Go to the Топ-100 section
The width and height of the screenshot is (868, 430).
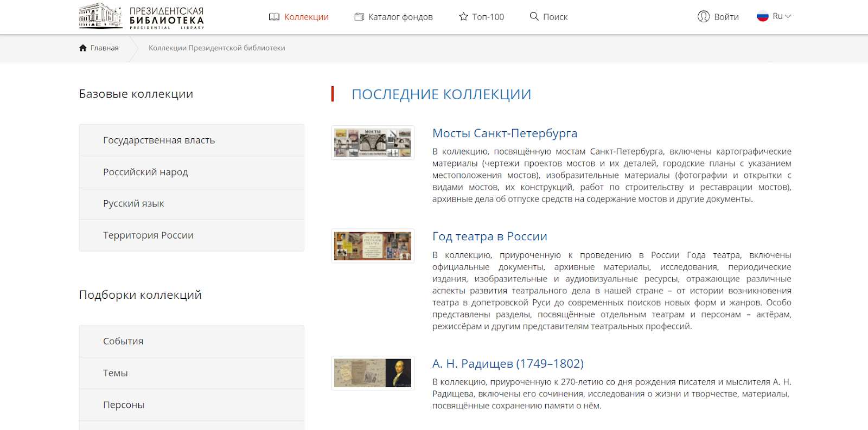(x=488, y=17)
